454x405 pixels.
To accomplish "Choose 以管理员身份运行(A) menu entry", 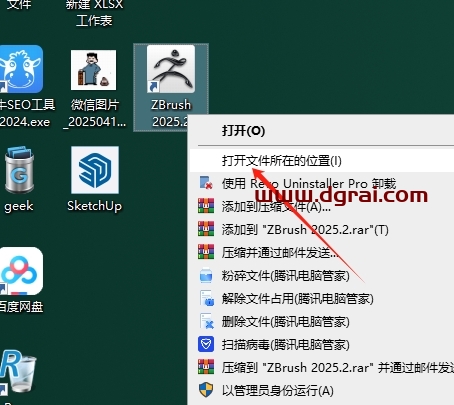I will point(322,390).
